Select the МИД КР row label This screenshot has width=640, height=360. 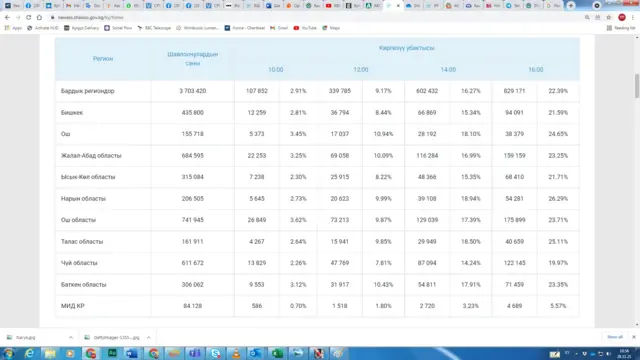click(x=73, y=306)
